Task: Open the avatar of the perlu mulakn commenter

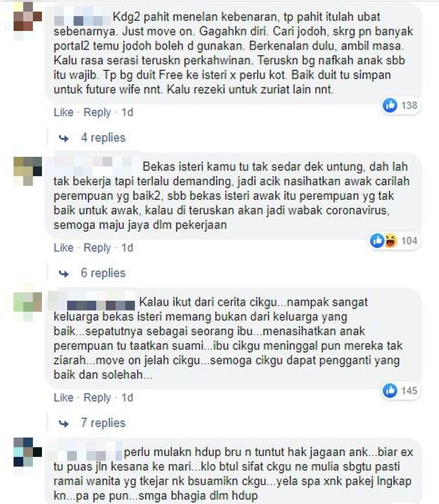Action: (x=28, y=452)
